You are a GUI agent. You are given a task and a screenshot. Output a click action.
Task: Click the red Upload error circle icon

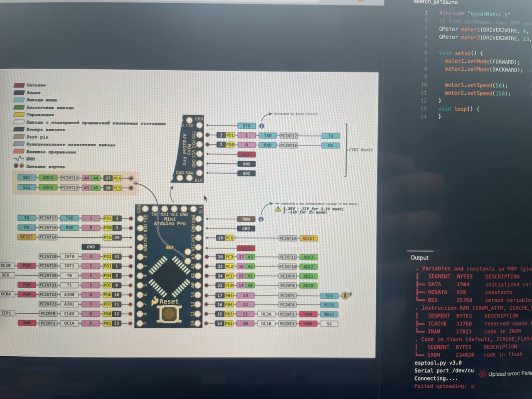[483, 374]
